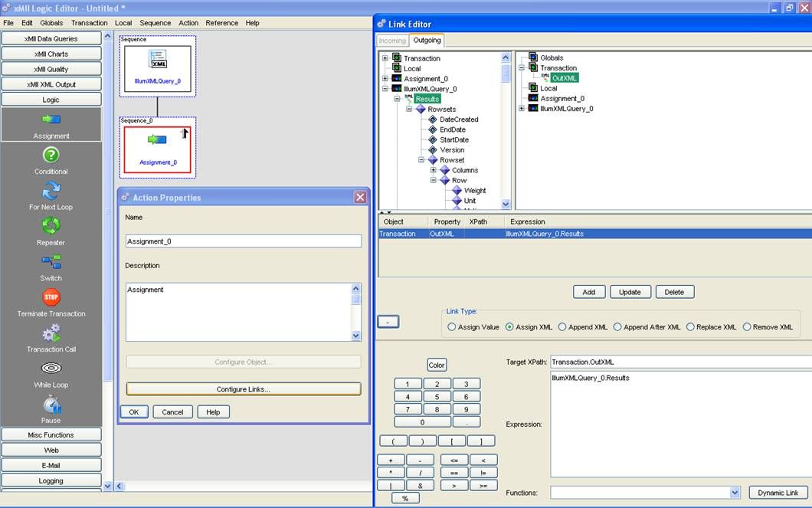This screenshot has width=812, height=508.
Task: Click the Globals icon in target tree
Action: tap(533, 57)
